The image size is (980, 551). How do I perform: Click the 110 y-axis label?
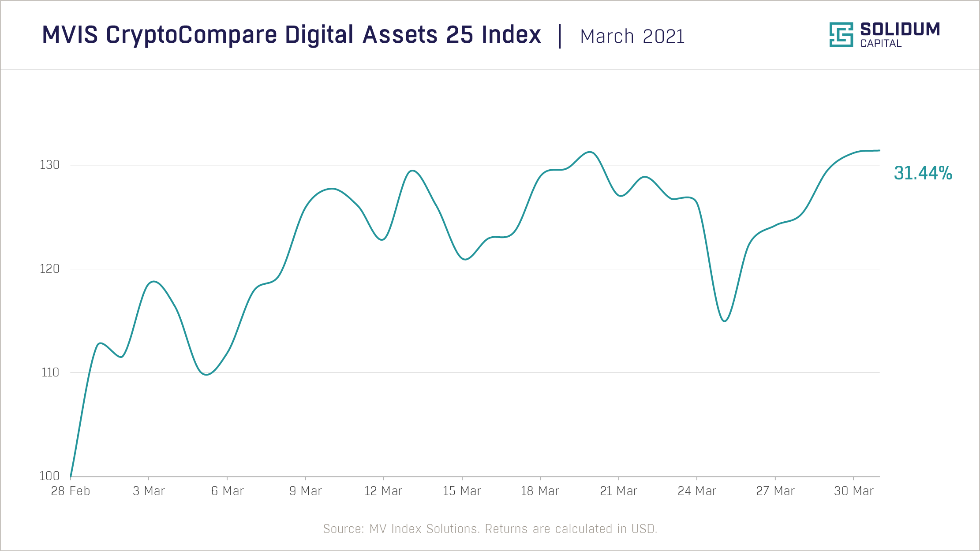(50, 372)
